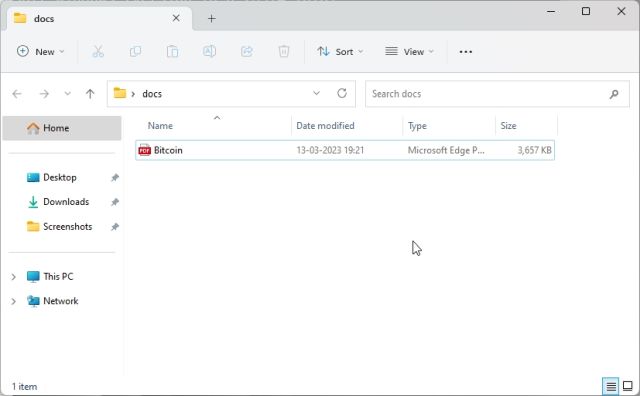Image resolution: width=640 pixels, height=396 pixels.
Task: Add a new tab with plus button
Action: click(211, 18)
